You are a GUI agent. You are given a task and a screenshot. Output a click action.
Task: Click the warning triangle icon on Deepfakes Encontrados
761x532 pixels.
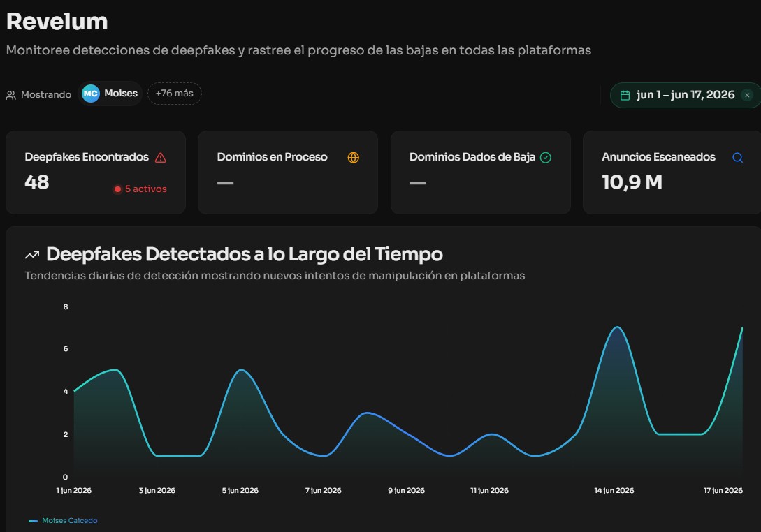pyautogui.click(x=160, y=158)
